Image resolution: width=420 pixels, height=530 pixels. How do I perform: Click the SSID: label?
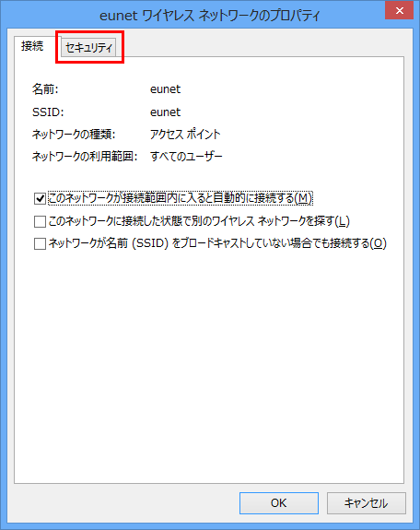(x=48, y=112)
